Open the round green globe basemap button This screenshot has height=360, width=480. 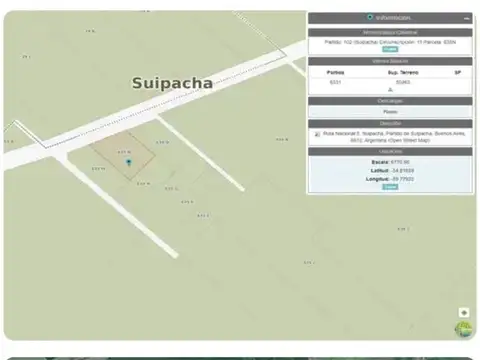(464, 329)
